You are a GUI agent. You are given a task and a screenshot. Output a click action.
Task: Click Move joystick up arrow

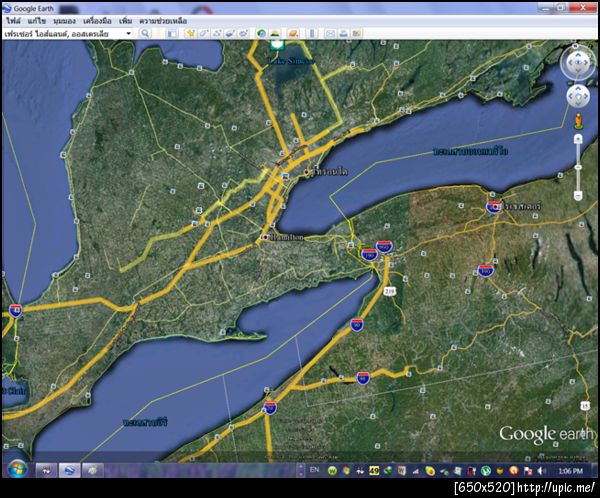click(578, 88)
